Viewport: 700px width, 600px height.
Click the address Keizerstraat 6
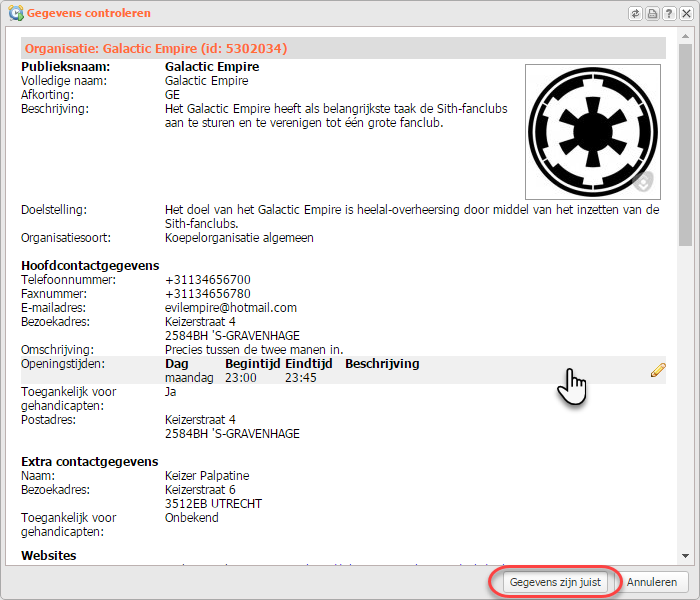[x=200, y=490]
